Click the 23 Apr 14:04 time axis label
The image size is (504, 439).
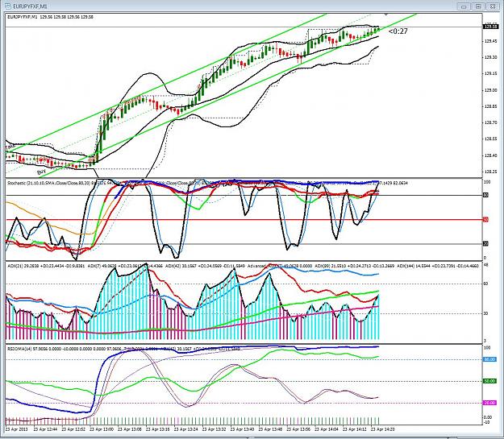coord(327,429)
